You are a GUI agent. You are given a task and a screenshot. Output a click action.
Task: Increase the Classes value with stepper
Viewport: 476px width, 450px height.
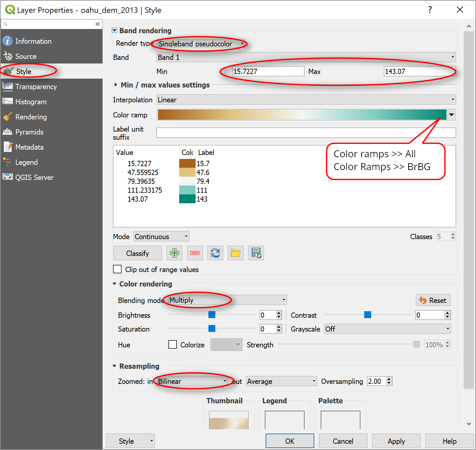point(452,234)
